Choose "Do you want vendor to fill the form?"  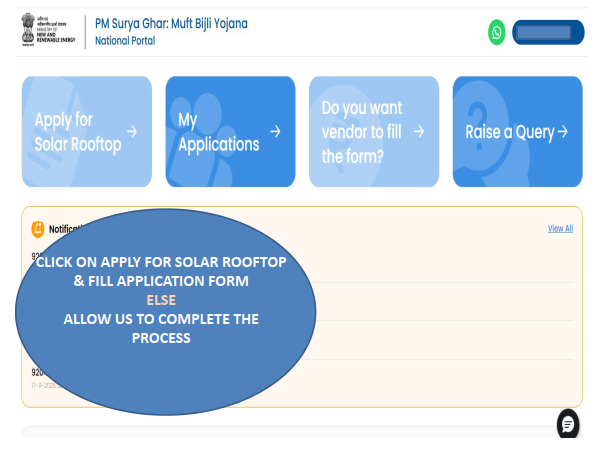click(374, 131)
